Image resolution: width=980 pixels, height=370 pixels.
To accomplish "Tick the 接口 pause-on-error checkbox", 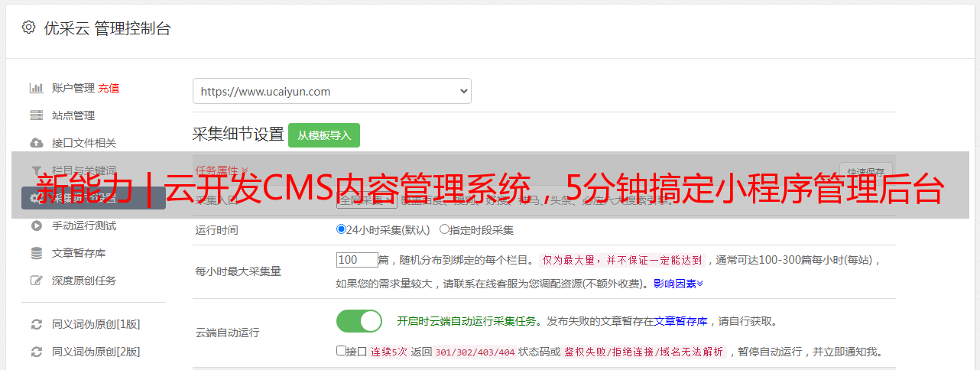I will point(341,351).
